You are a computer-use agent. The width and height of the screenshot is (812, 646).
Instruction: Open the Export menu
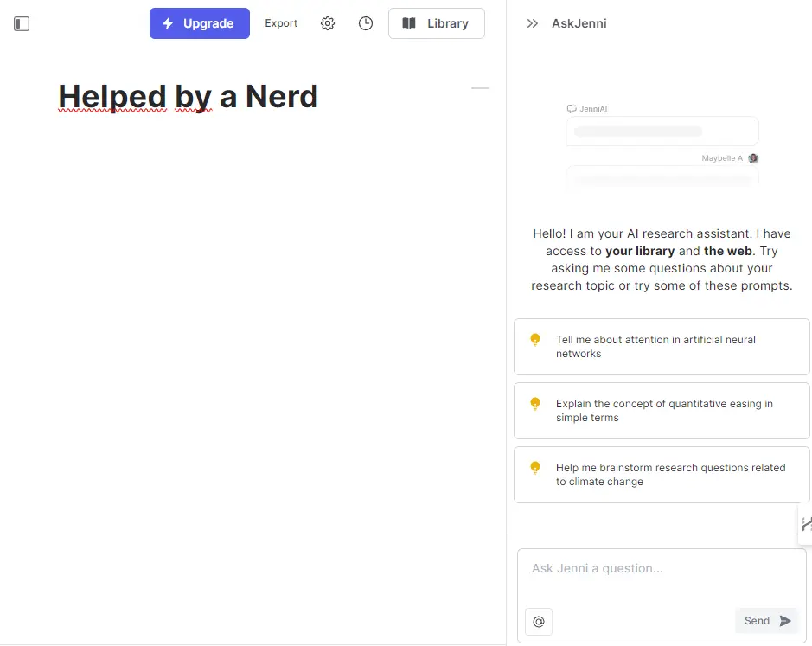tap(281, 23)
